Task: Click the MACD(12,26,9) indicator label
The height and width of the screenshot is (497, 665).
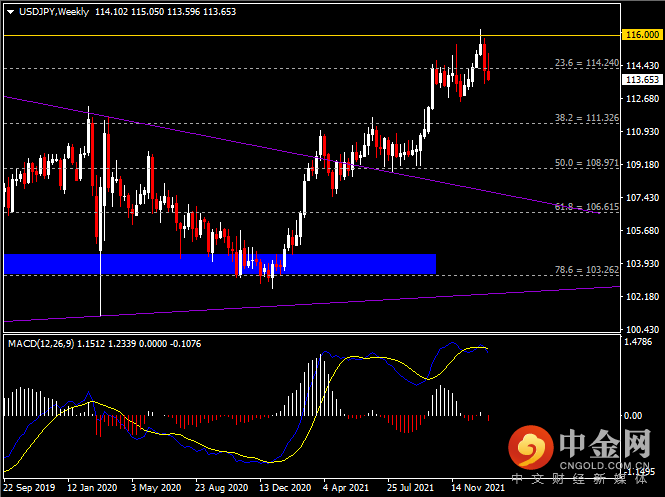Action: [41, 343]
